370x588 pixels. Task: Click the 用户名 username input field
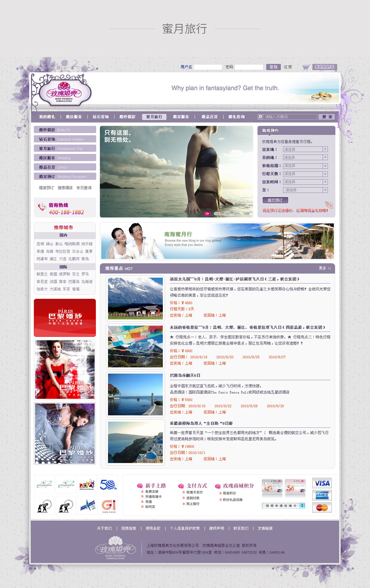tap(208, 67)
